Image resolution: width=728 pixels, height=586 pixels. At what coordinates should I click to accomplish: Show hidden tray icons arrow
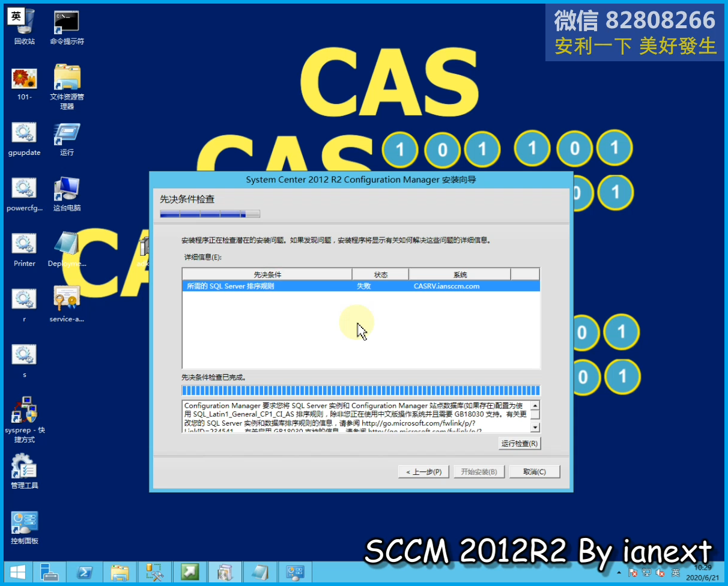[619, 573]
